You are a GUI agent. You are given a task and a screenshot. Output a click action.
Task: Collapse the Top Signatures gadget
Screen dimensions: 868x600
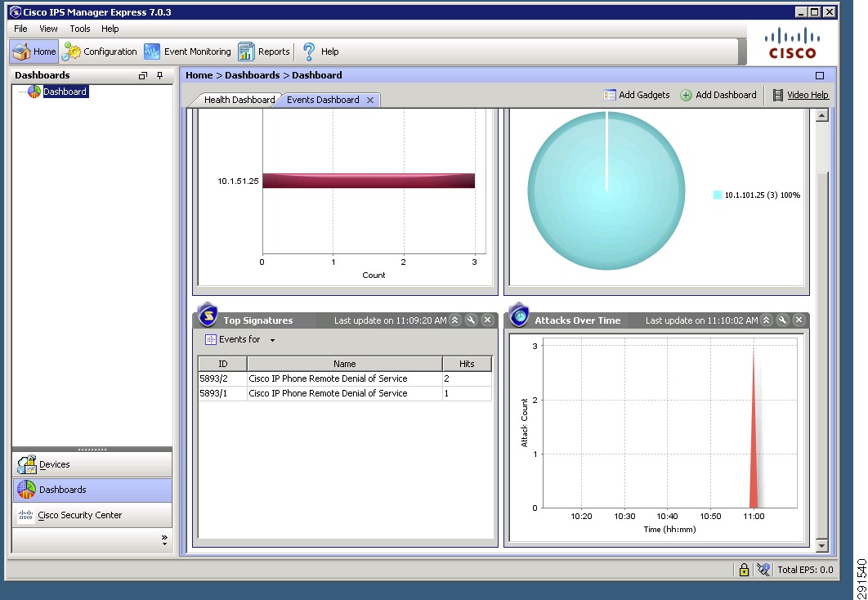tap(455, 320)
